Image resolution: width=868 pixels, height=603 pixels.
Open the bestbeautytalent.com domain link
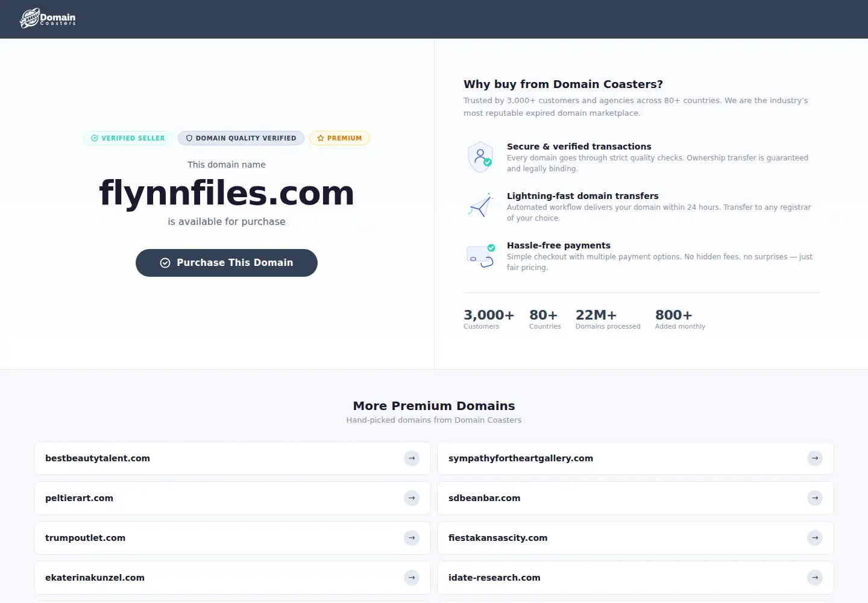(232, 458)
